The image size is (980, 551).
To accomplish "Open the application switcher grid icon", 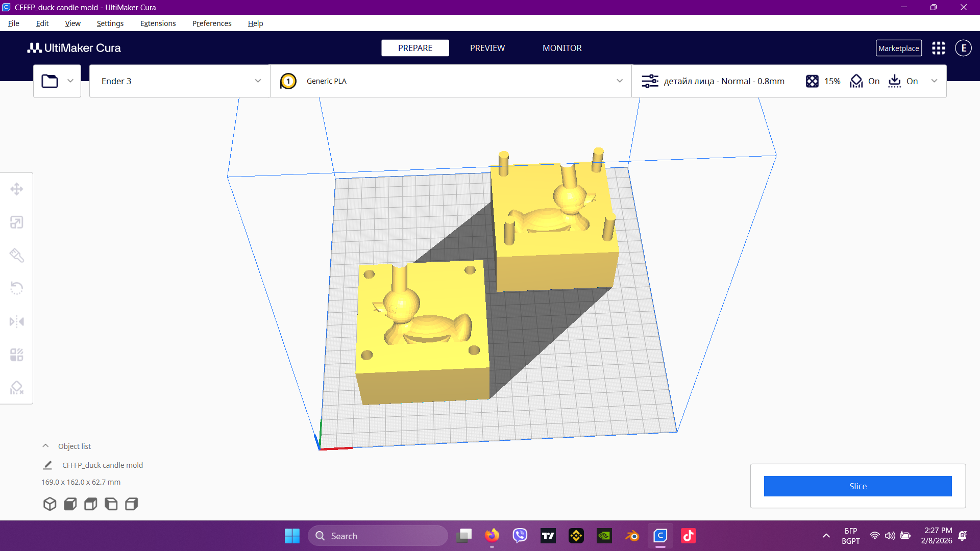I will point(938,48).
